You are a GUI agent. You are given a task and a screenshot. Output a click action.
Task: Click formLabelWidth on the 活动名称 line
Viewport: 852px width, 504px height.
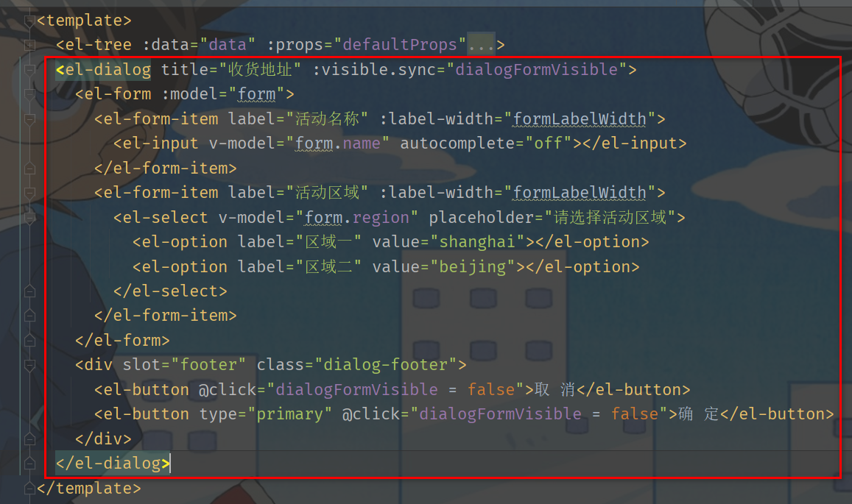click(x=580, y=119)
